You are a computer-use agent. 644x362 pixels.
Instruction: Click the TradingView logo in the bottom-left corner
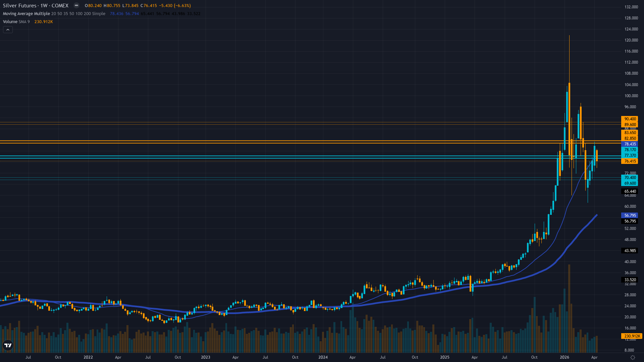pos(7,345)
